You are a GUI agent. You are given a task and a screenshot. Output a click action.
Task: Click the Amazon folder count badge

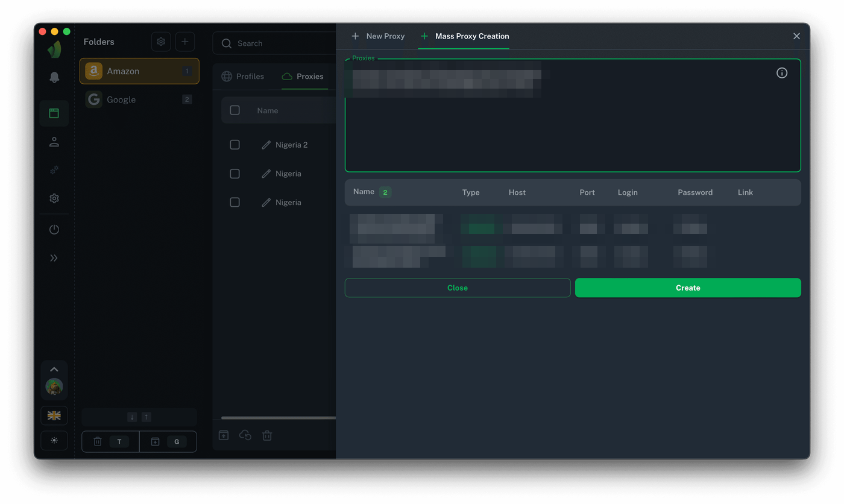pyautogui.click(x=187, y=71)
